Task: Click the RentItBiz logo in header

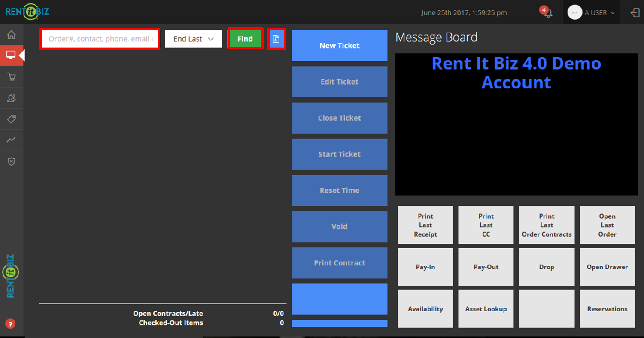Action: 27,12
